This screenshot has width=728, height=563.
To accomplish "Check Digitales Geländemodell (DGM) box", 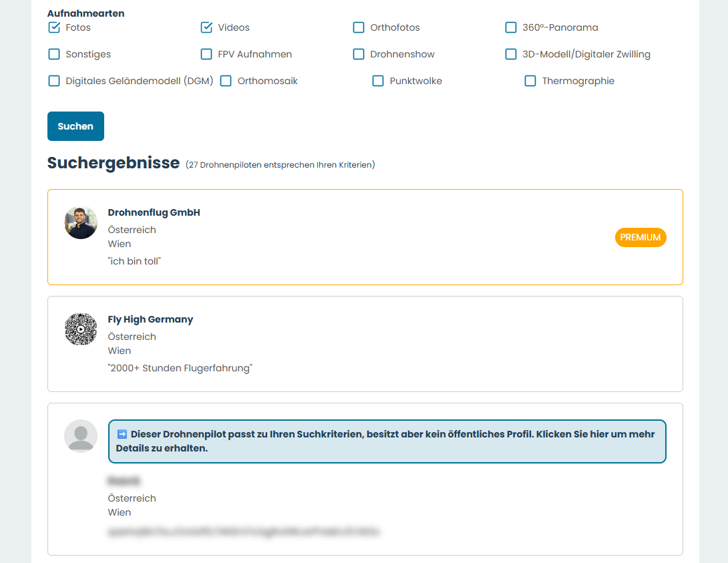I will [x=54, y=81].
